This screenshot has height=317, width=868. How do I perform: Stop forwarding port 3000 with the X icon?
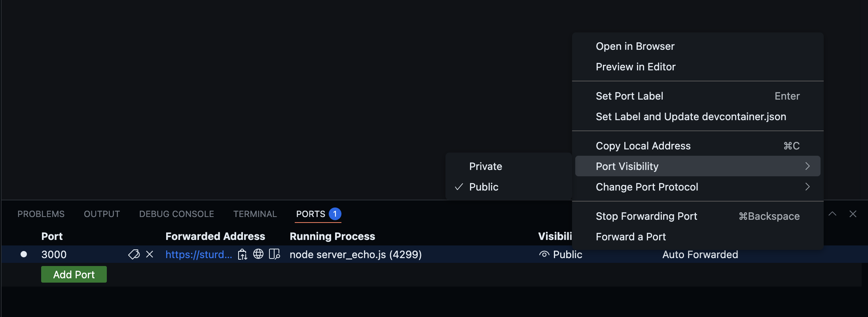pos(150,254)
